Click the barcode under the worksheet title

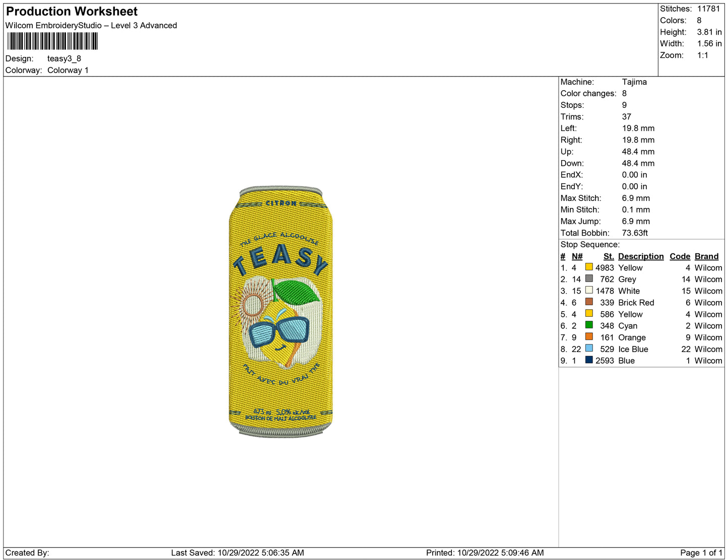coord(52,41)
